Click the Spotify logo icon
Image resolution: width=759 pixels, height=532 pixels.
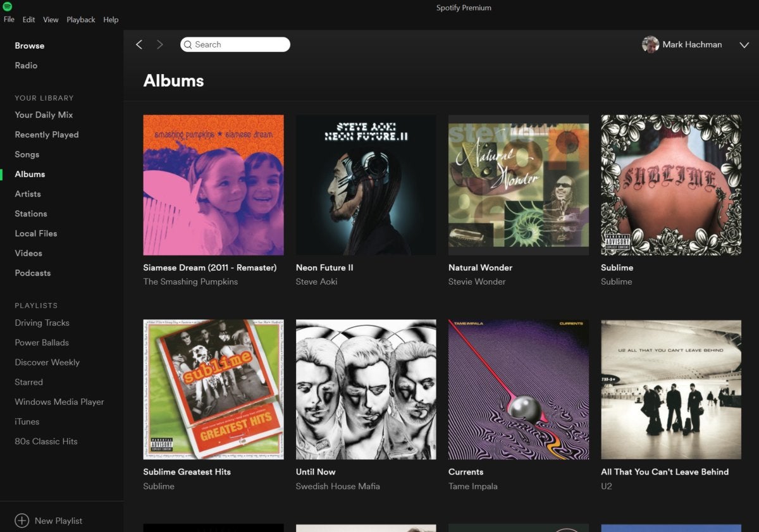click(8, 7)
